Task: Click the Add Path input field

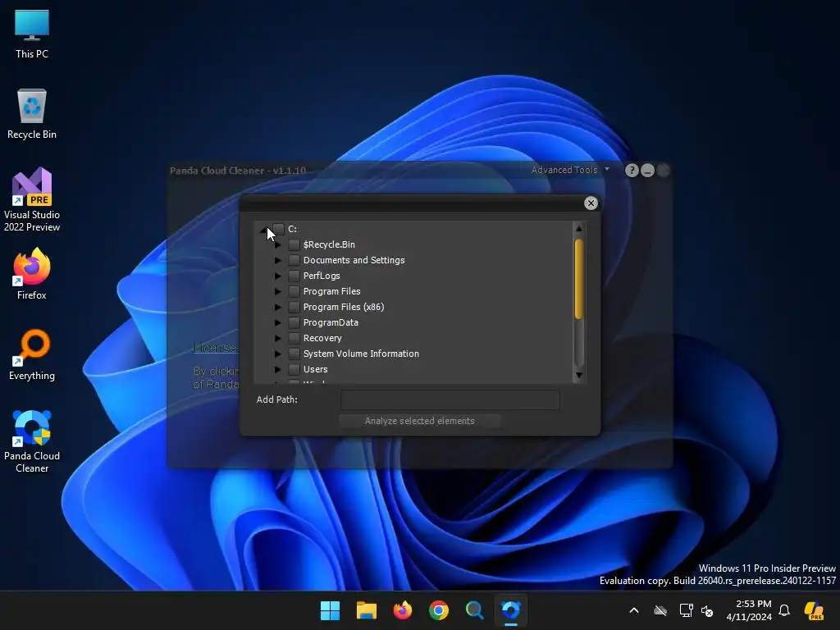Action: point(450,399)
